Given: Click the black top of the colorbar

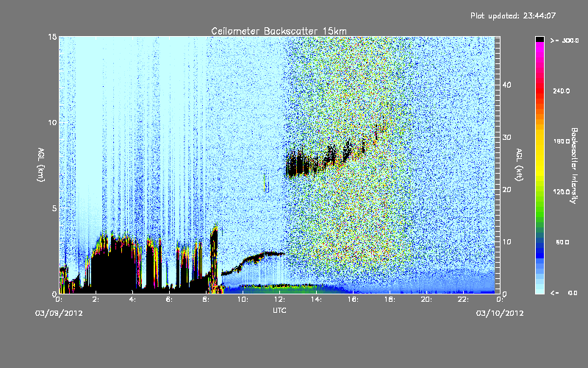Looking at the screenshot, I should (539, 39).
